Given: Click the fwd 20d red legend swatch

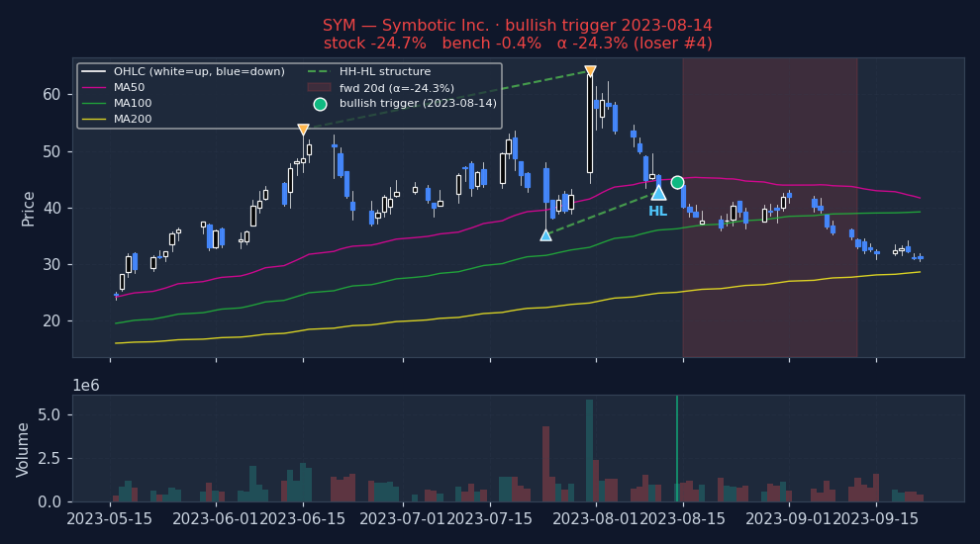Looking at the screenshot, I should pos(319,88).
